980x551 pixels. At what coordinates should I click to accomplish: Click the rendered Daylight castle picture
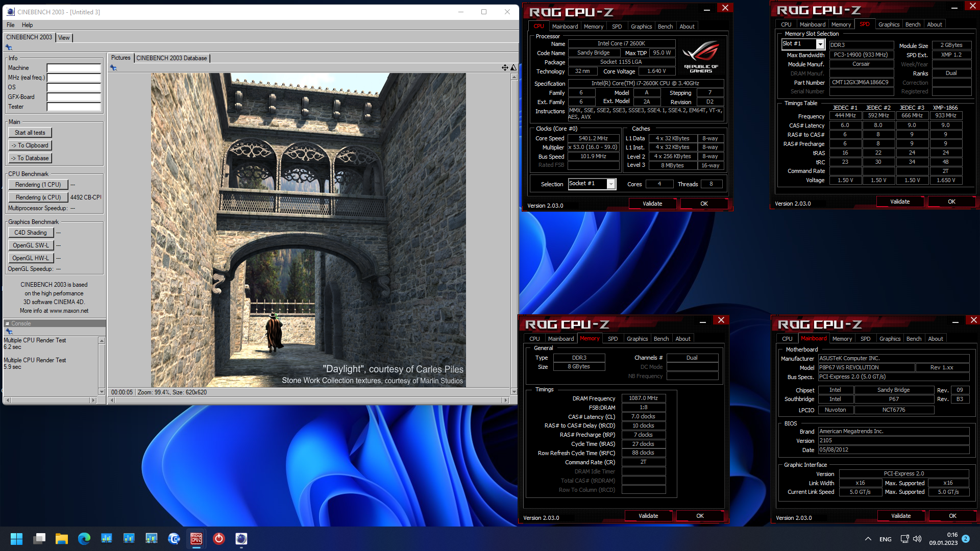308,230
